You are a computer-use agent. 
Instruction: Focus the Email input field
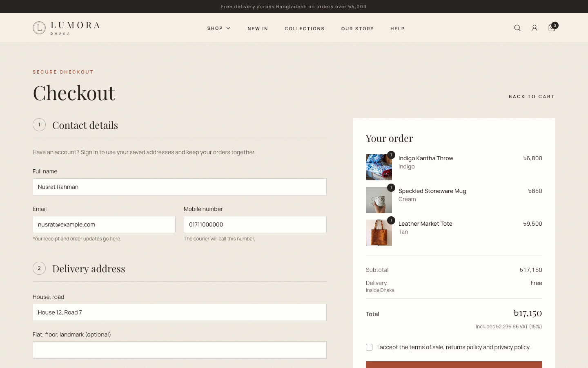tap(104, 224)
